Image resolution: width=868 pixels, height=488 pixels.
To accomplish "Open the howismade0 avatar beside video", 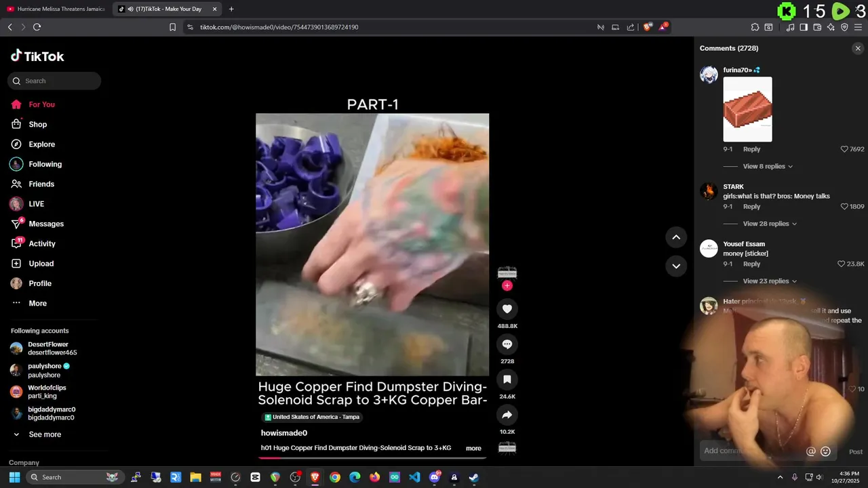I will tap(507, 272).
